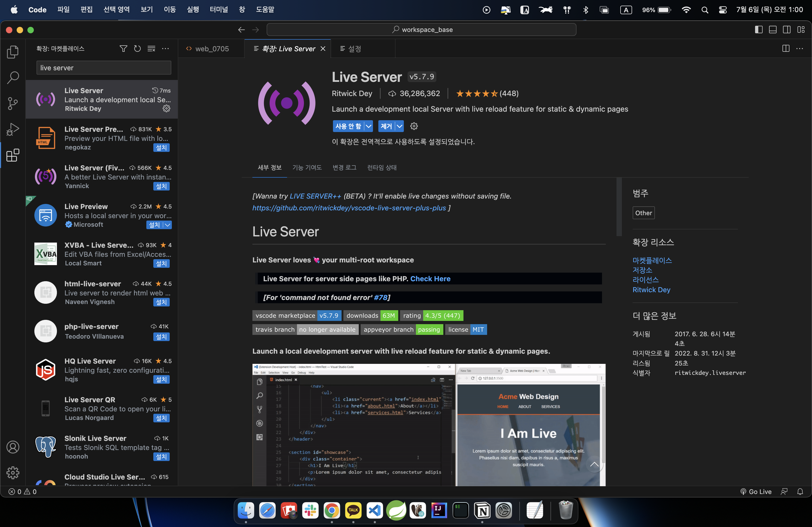
Task: Open the LIVE SERVER++ link
Action: (x=315, y=196)
